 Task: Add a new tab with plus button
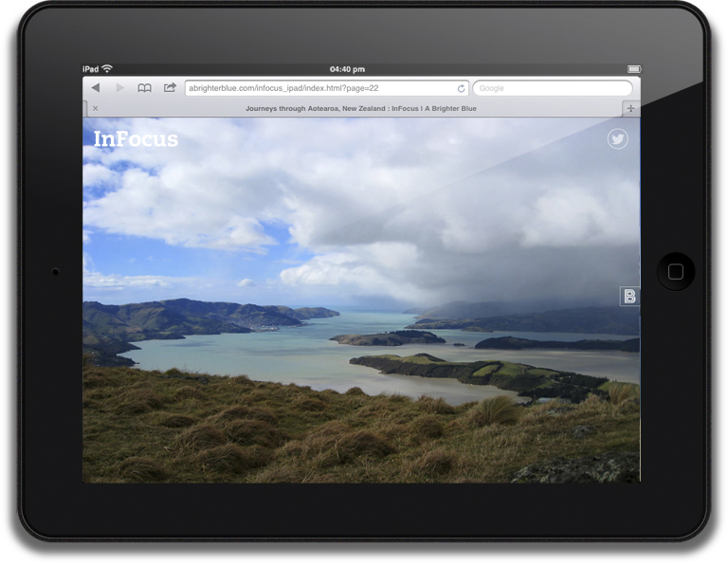click(630, 109)
